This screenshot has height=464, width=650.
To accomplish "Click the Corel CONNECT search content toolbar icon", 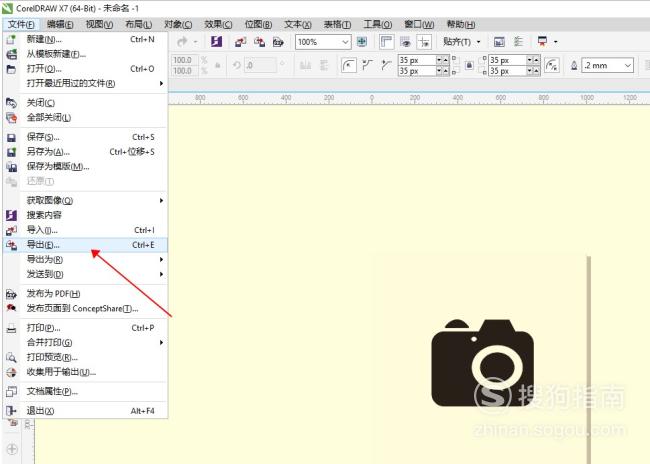I will [216, 41].
